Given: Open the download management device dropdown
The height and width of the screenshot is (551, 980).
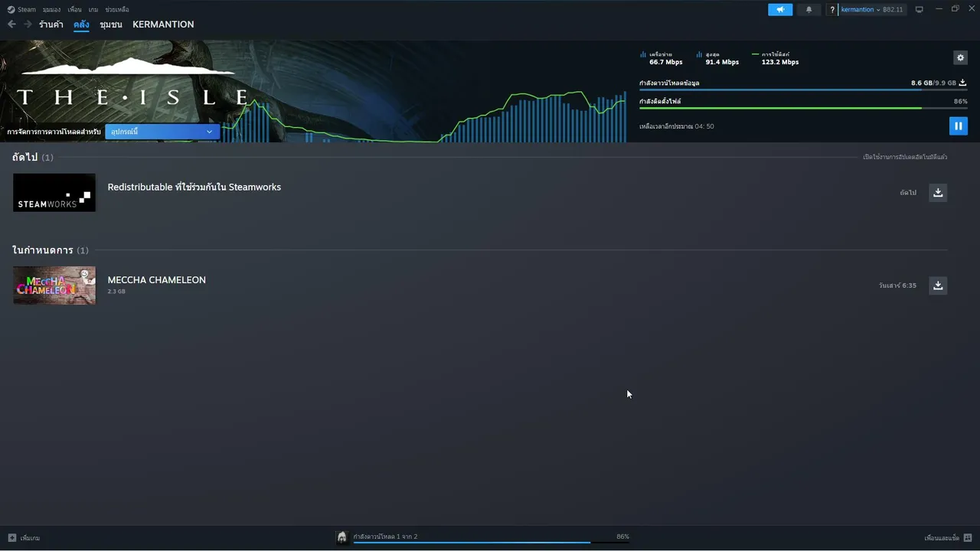Looking at the screenshot, I should [x=162, y=132].
